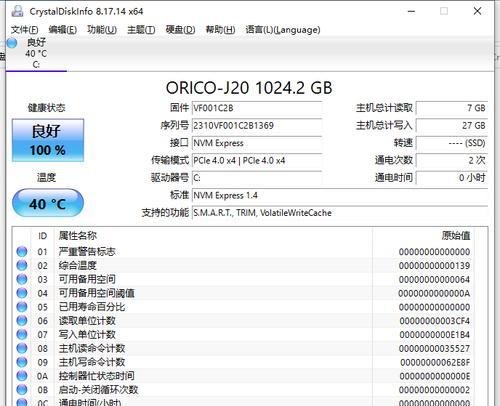Click raw value 000000000000E
Image resolution: width=500 pixels, height=406 pixels.
point(435,376)
